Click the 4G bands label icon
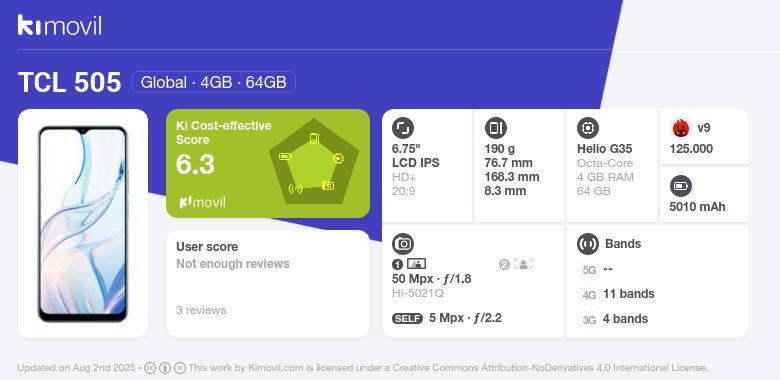Image resolution: width=780 pixels, height=380 pixels. click(589, 295)
